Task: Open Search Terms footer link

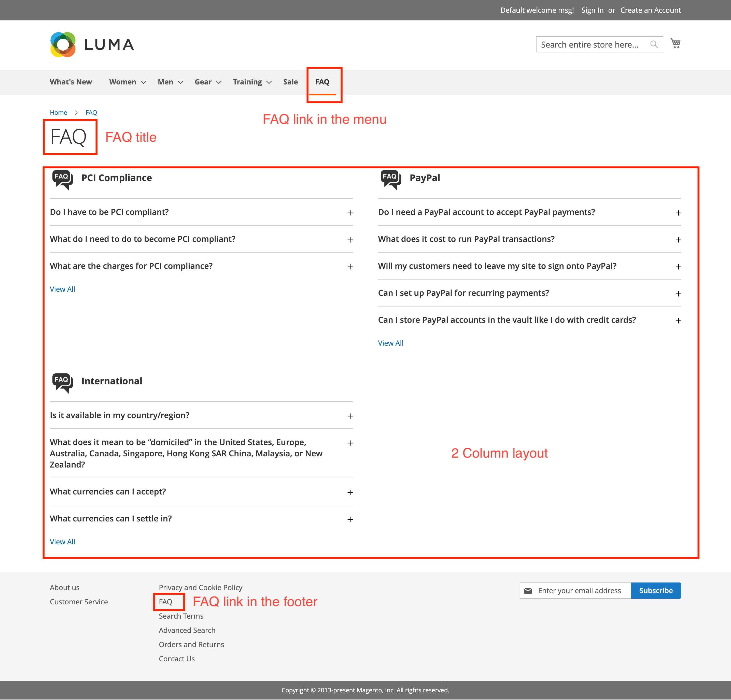Action: [x=181, y=616]
